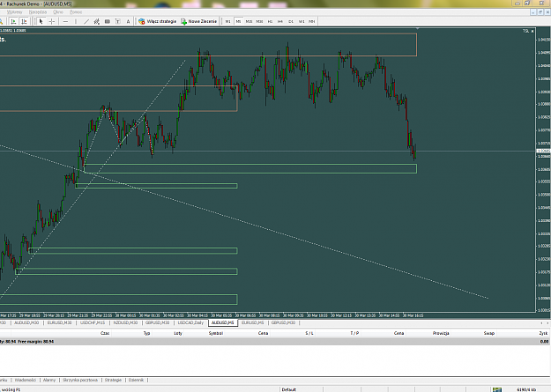The image size is (551, 392).
Task: Toggle the auto scroll chart icon
Action: coord(13,21)
